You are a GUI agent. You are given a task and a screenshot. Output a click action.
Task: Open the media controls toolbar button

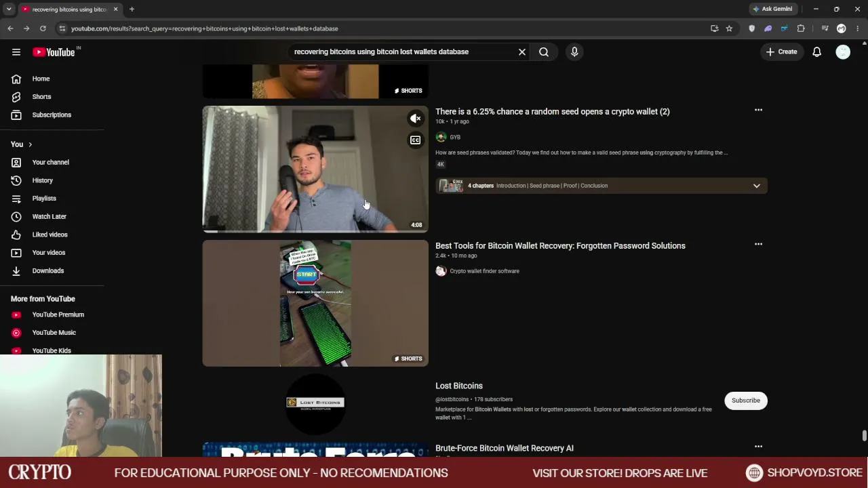click(x=825, y=28)
